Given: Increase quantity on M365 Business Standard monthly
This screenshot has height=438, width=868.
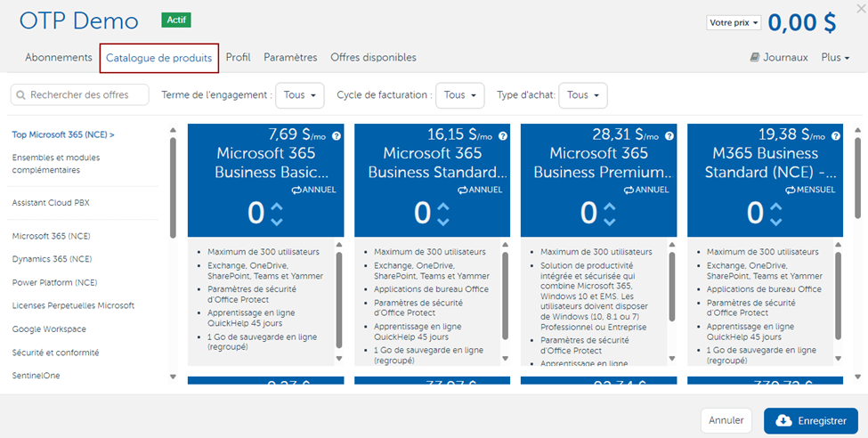Looking at the screenshot, I should point(776,207).
